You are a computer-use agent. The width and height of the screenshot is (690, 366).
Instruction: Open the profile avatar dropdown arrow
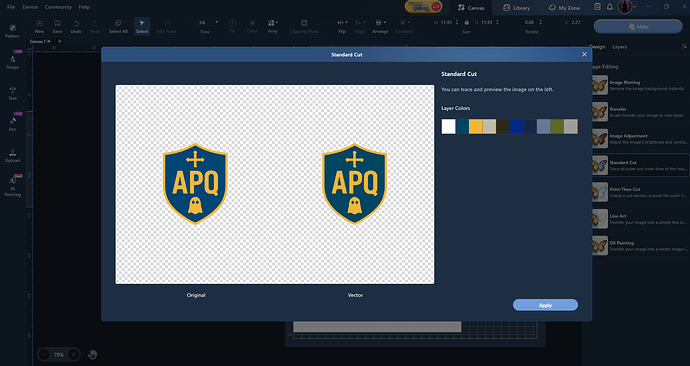tap(635, 7)
